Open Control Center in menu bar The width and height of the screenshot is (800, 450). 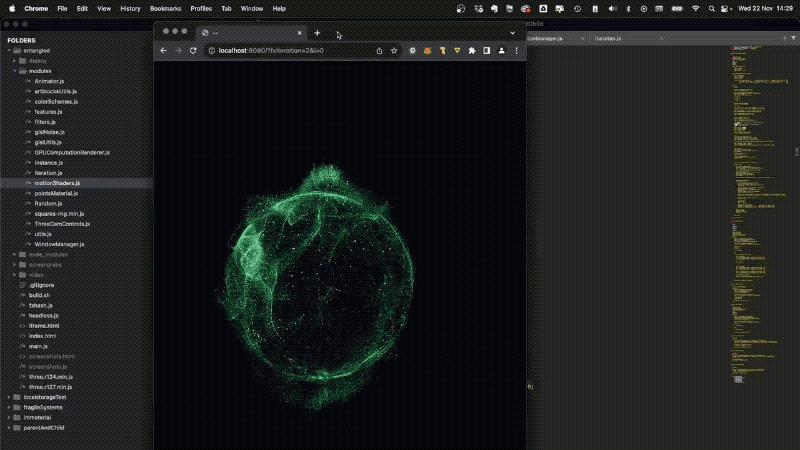pos(725,9)
